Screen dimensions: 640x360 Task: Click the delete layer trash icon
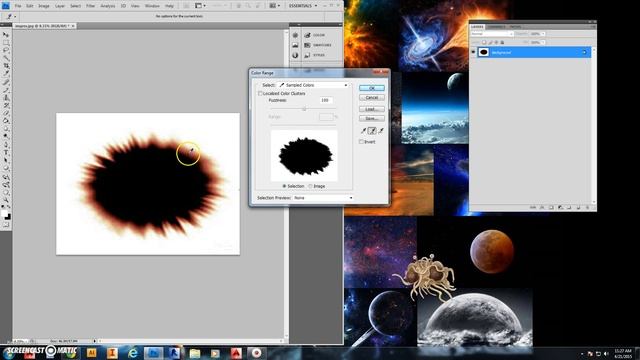(587, 207)
